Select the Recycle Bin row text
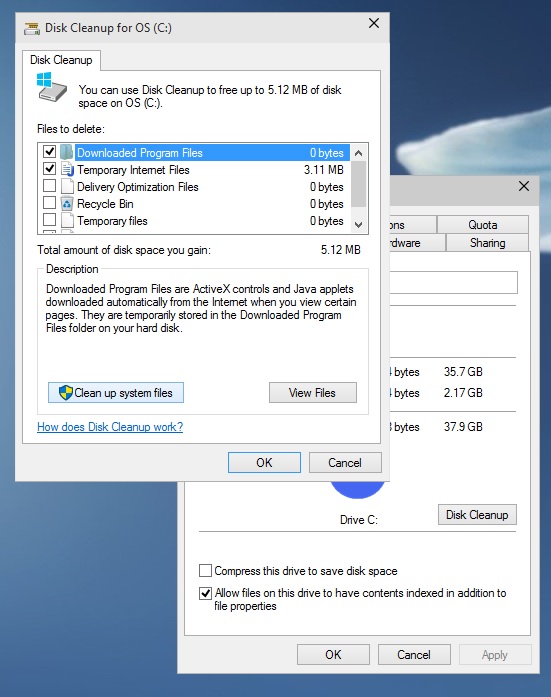Viewport: 551px width, 697px height. pos(105,204)
